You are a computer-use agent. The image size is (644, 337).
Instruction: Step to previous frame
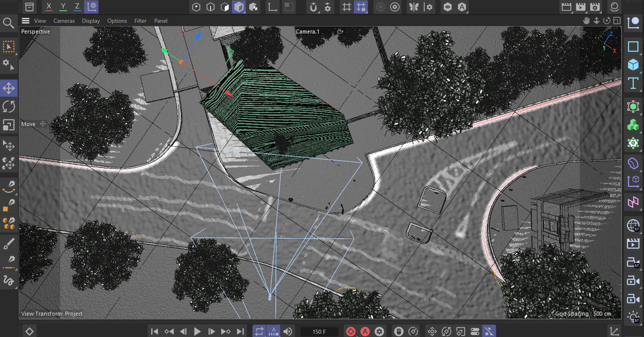tap(183, 331)
